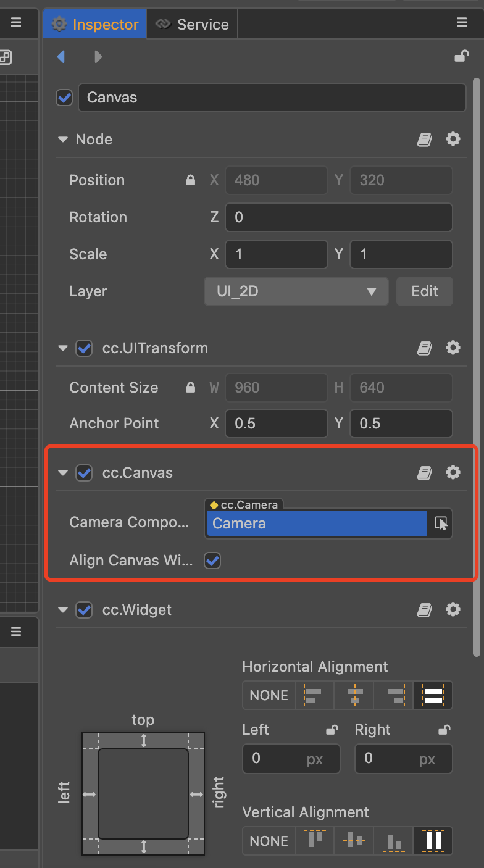Viewport: 484px width, 868px height.
Task: Select stretch horizontal alignment icon
Action: [x=433, y=695]
